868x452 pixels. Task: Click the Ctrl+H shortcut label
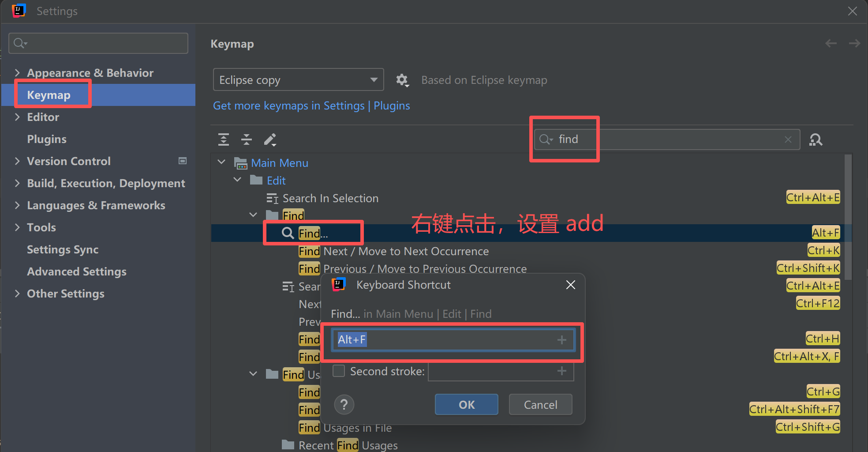tap(823, 339)
